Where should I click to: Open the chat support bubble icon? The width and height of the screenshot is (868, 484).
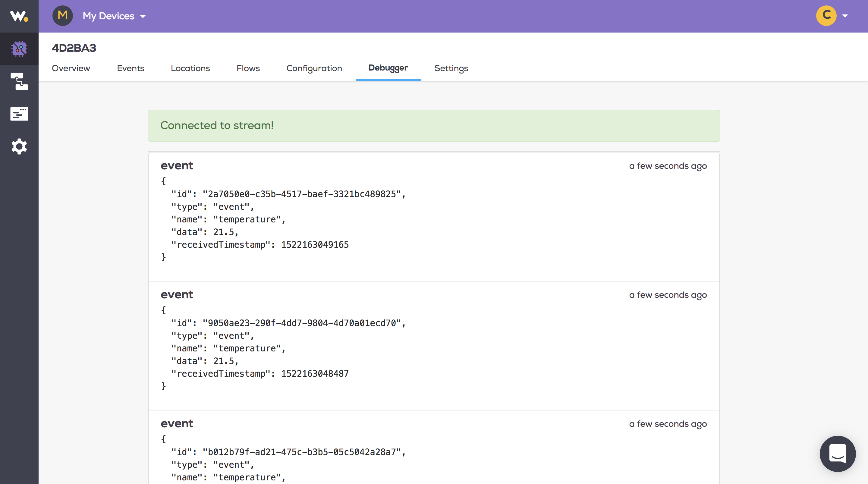[837, 454]
